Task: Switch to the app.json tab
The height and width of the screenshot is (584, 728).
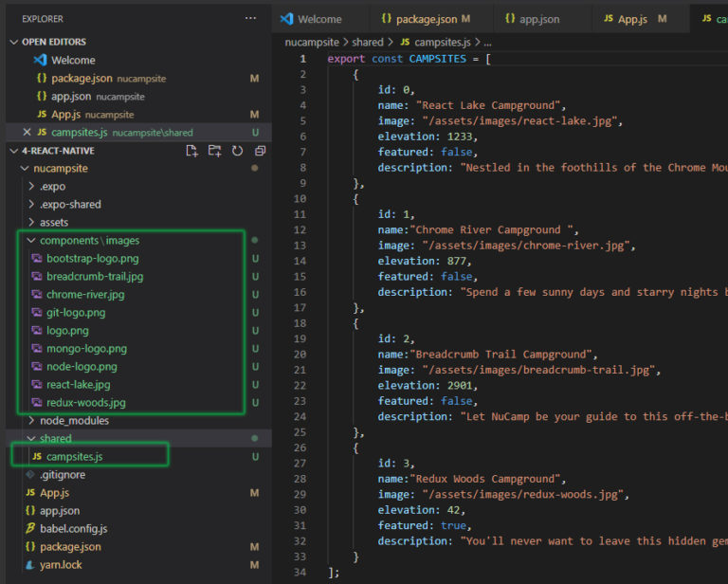Action: [539, 19]
